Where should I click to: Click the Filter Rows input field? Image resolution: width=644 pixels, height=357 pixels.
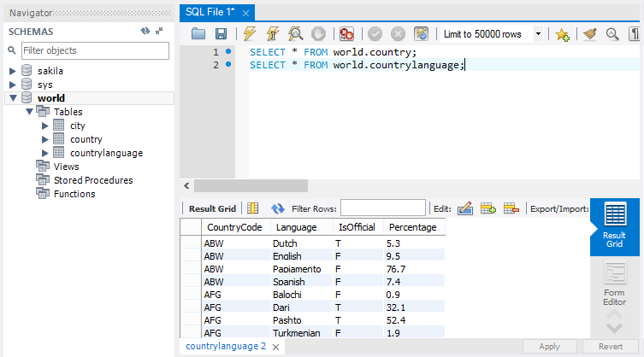pos(383,208)
